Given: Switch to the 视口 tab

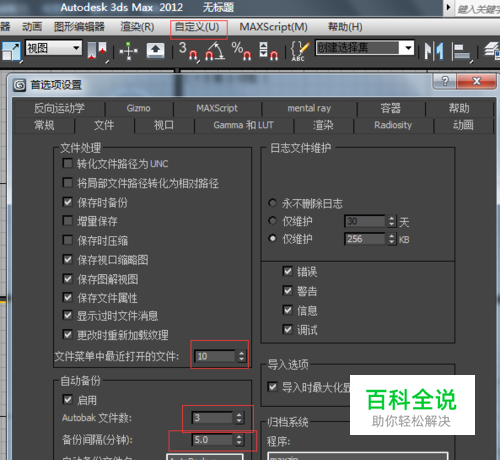Looking at the screenshot, I should (164, 125).
